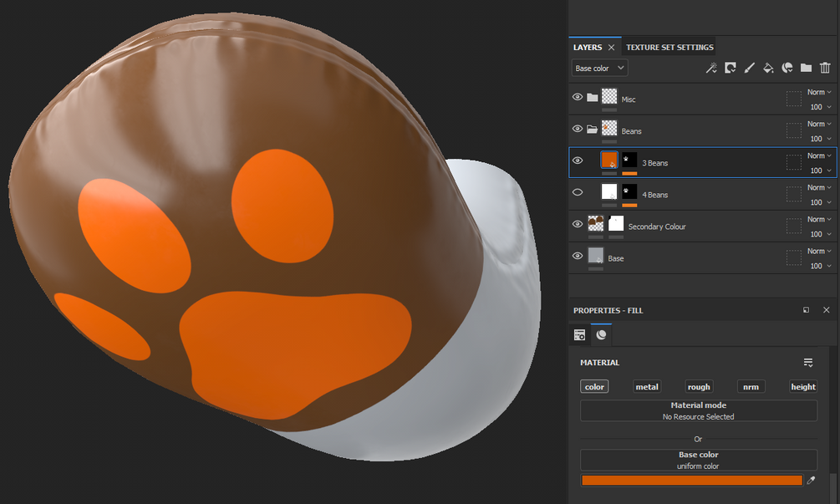This screenshot has height=504, width=840.
Task: Click the add mask icon in layers toolbar
Action: 731,68
